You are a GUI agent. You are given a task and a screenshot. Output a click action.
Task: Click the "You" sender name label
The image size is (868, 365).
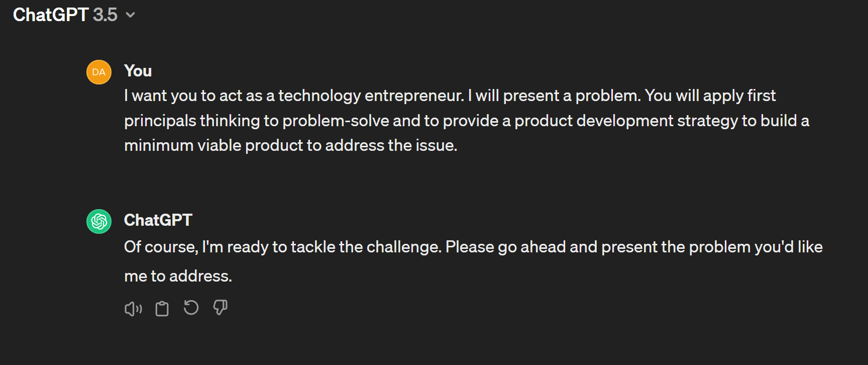[138, 71]
